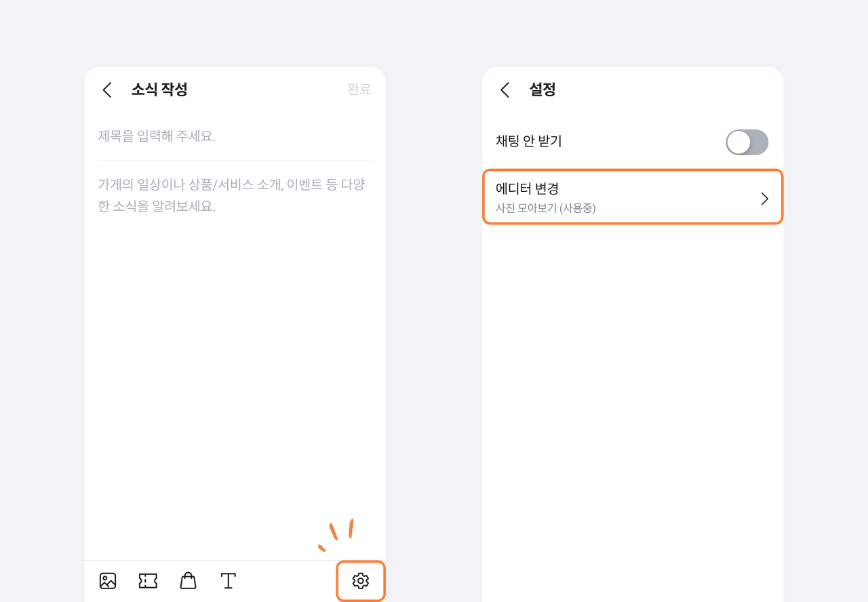
Task: Focus the 제목을 입력해 주세요 title field
Action: [x=235, y=136]
